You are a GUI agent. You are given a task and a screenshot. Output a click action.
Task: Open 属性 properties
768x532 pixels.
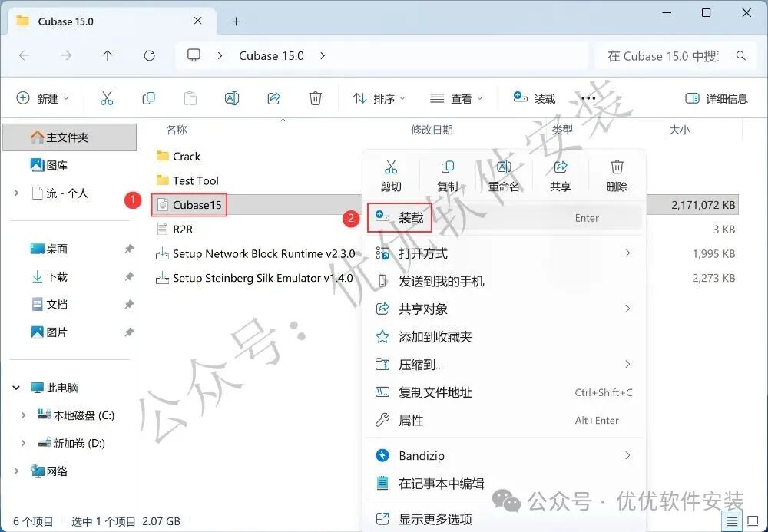[x=504, y=421]
